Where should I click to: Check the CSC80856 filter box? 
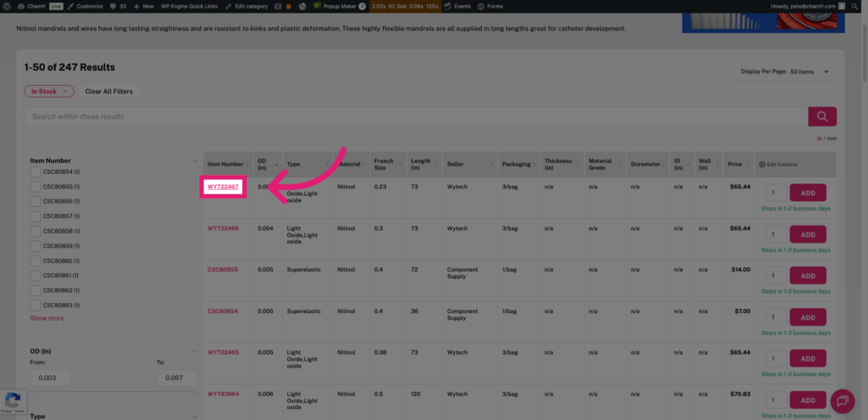(x=36, y=201)
